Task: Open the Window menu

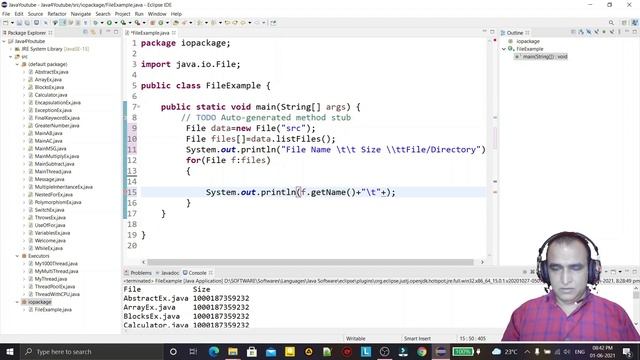Action: [x=157, y=14]
